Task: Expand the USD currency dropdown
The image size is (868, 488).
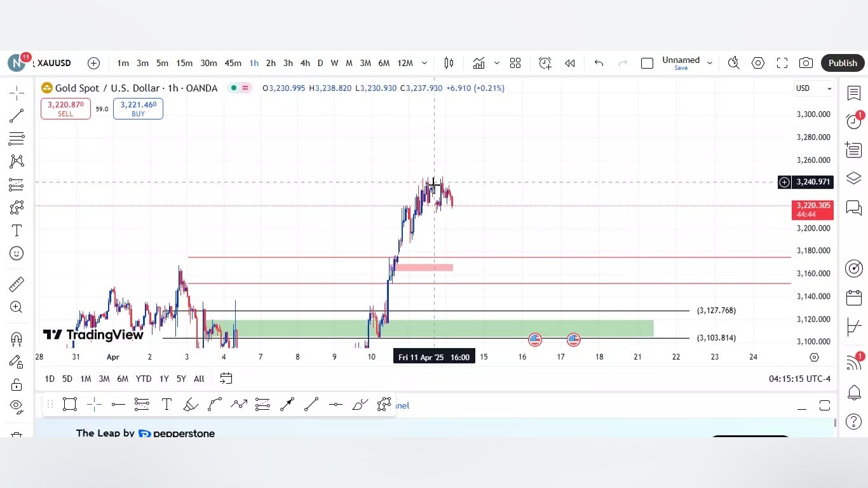Action: 814,88
